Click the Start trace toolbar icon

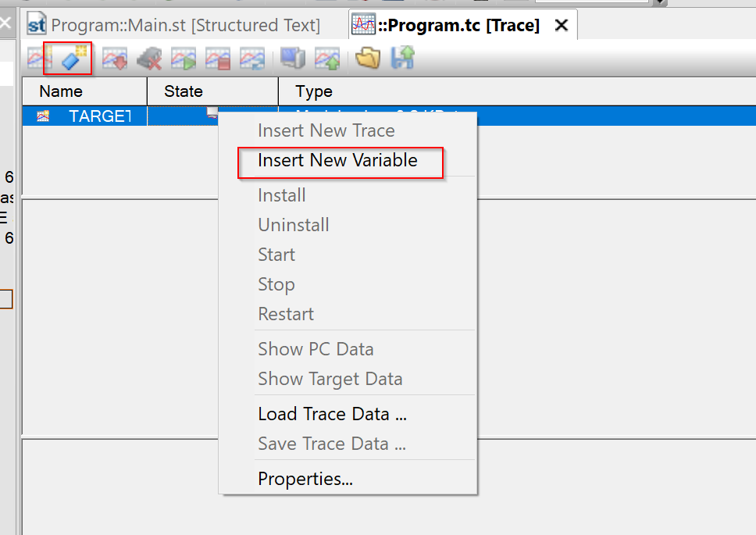click(x=184, y=59)
